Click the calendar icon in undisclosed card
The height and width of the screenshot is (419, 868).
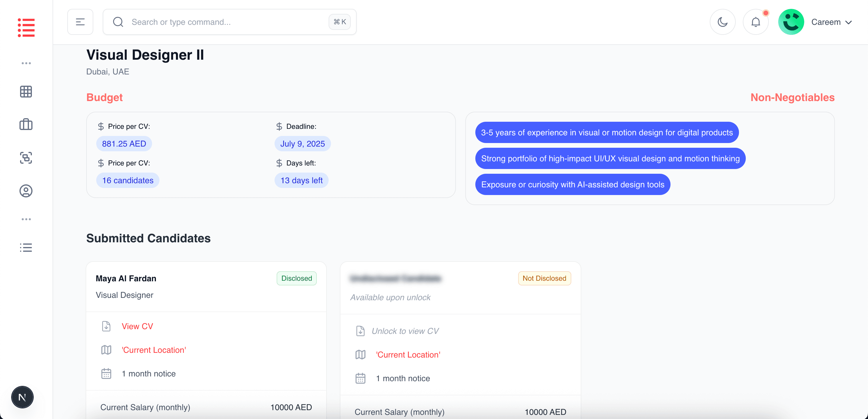click(x=360, y=378)
